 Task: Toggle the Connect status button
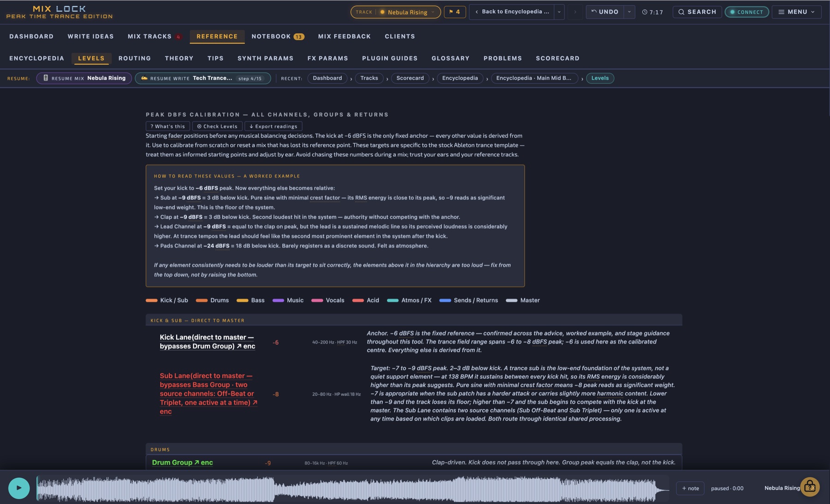[747, 12]
